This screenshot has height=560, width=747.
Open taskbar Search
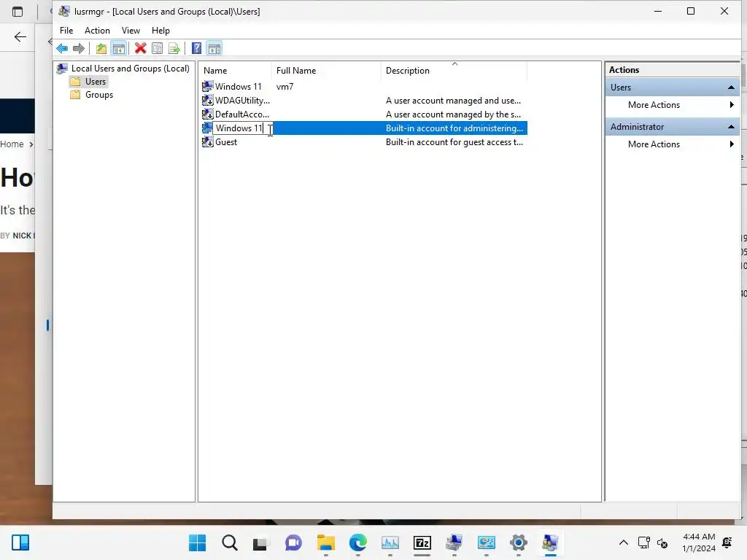pyautogui.click(x=229, y=542)
